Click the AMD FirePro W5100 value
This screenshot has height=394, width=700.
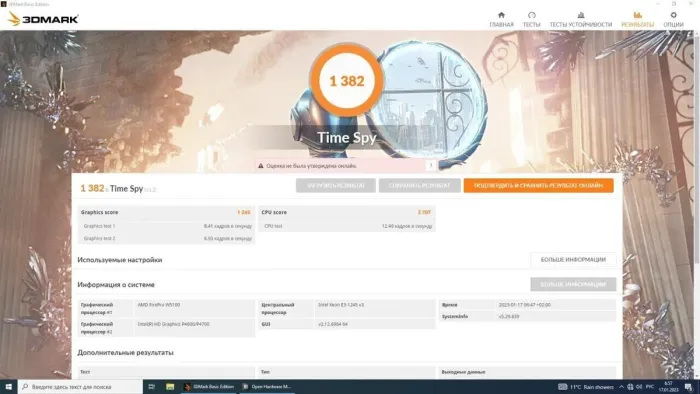click(159, 305)
